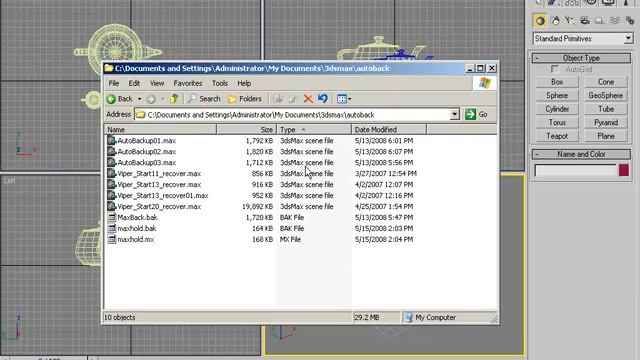
Task: Select the Cameras category icon in 3ds Max
Action: click(x=585, y=21)
